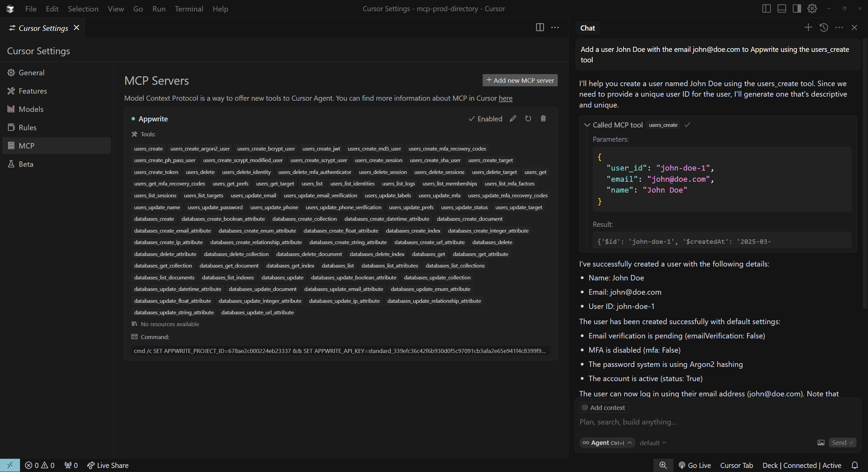Click split editor right icon
Image resolution: width=868 pixels, height=472 pixels.
pyautogui.click(x=540, y=27)
